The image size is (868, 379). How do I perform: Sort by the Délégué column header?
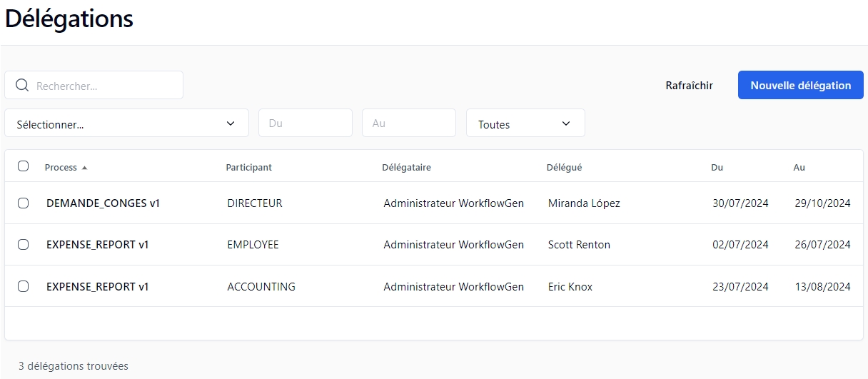(x=564, y=168)
